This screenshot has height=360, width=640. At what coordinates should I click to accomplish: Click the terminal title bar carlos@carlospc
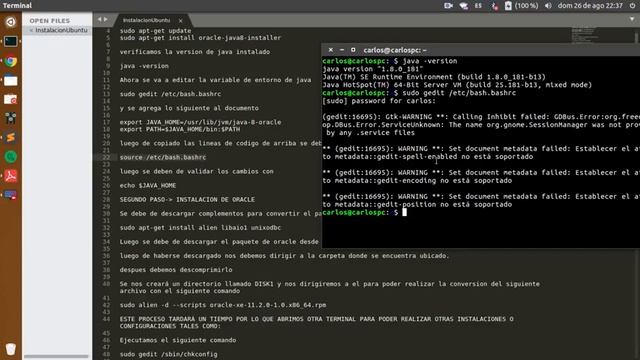tap(395, 50)
